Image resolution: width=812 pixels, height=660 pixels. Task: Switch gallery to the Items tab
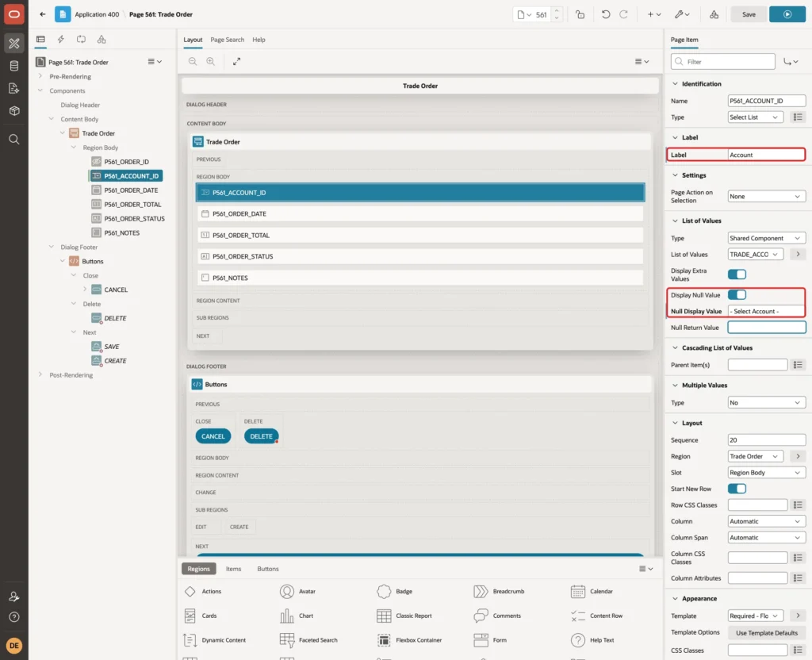tap(234, 569)
